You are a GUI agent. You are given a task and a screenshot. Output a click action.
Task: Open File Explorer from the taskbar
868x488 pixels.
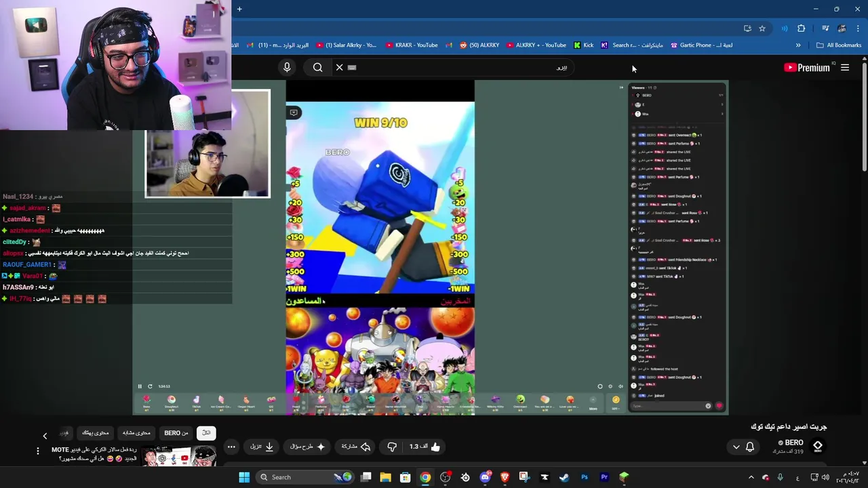(x=385, y=477)
